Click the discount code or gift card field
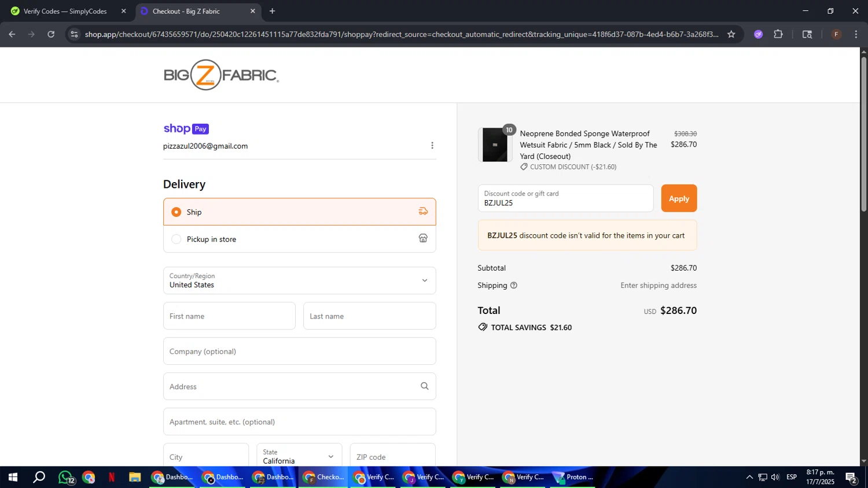 (565, 198)
